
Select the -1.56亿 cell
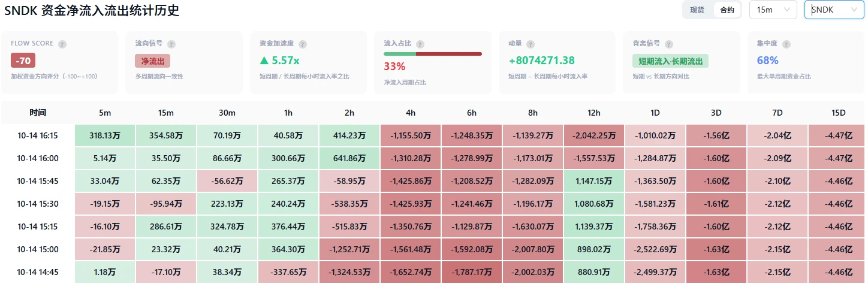click(716, 135)
